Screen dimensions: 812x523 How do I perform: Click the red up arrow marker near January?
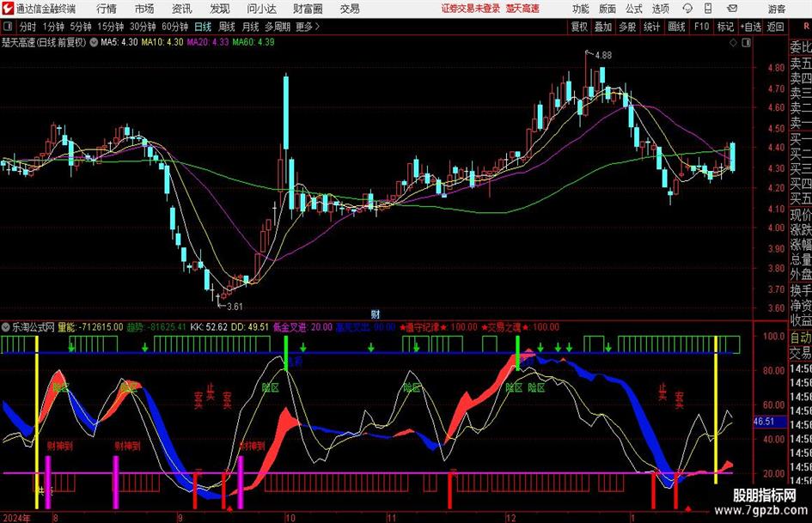pyautogui.click(x=687, y=509)
